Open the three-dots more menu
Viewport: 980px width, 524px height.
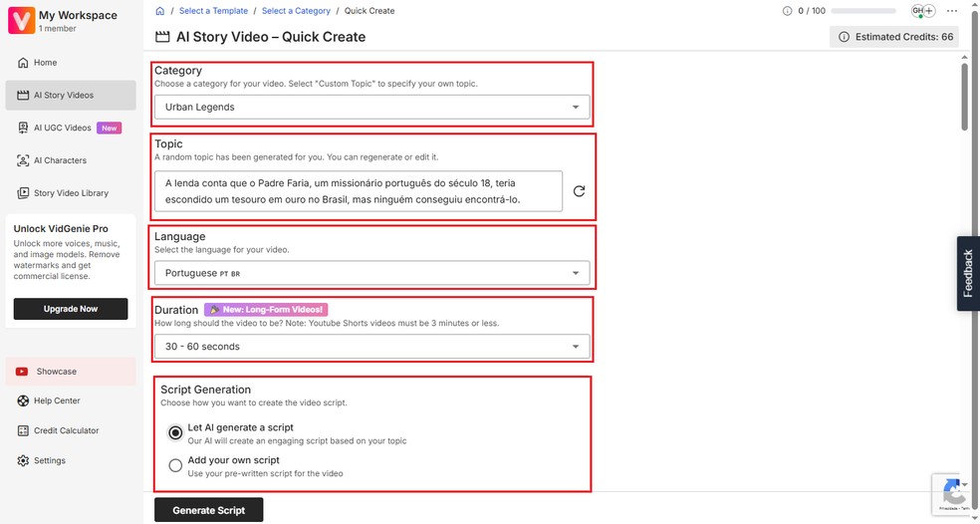click(x=952, y=11)
